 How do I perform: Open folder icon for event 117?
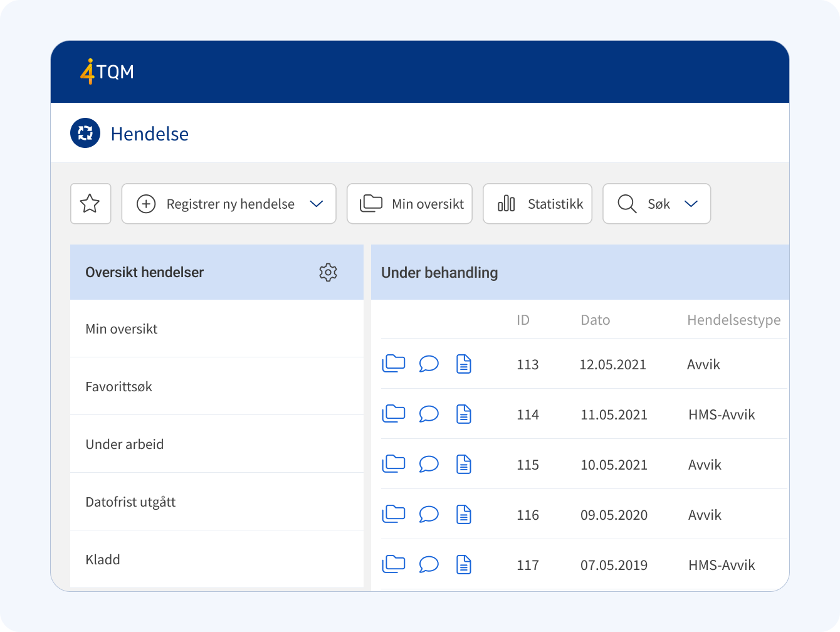(394, 564)
